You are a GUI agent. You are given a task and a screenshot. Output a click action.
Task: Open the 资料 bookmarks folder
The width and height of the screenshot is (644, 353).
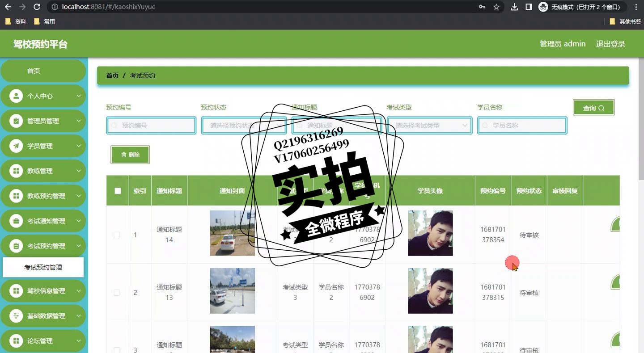point(16,21)
